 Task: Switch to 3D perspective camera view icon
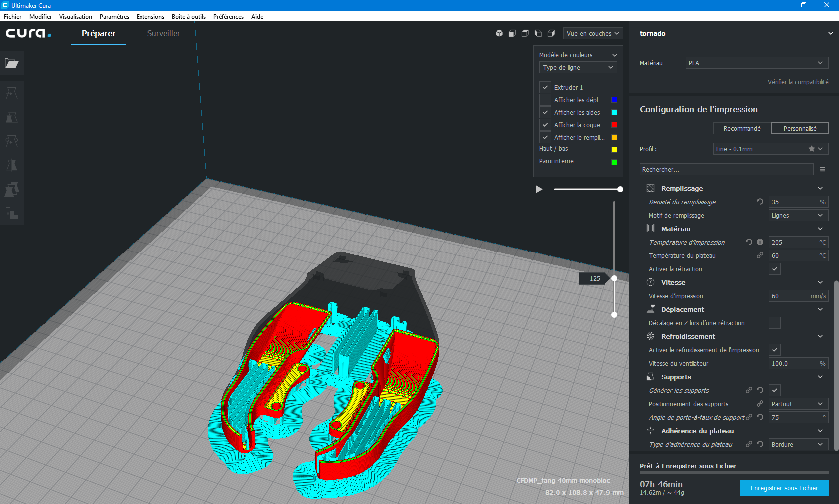499,33
